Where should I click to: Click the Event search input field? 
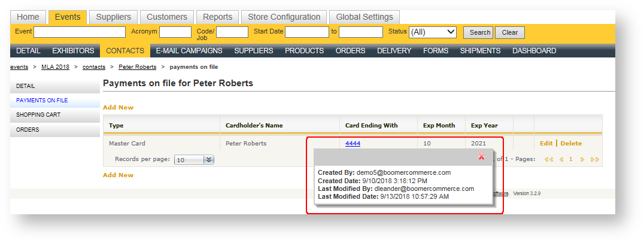click(80, 32)
